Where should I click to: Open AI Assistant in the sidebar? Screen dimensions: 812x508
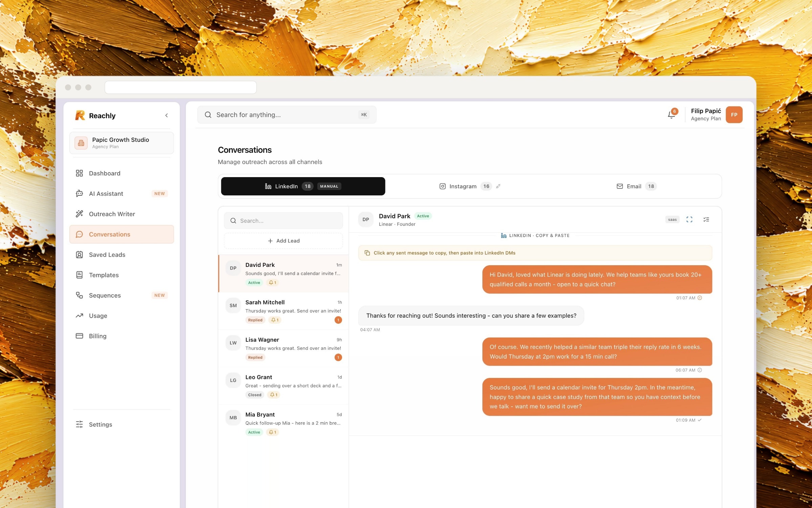[x=121, y=193]
